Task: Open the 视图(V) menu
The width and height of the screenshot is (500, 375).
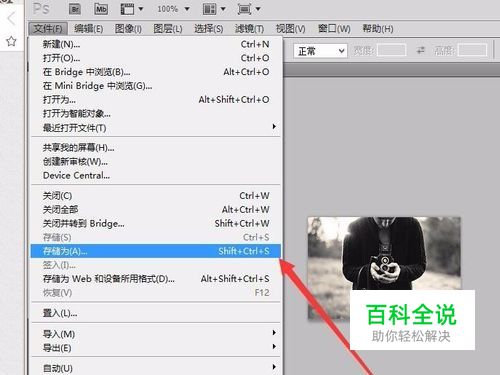Action: click(290, 29)
